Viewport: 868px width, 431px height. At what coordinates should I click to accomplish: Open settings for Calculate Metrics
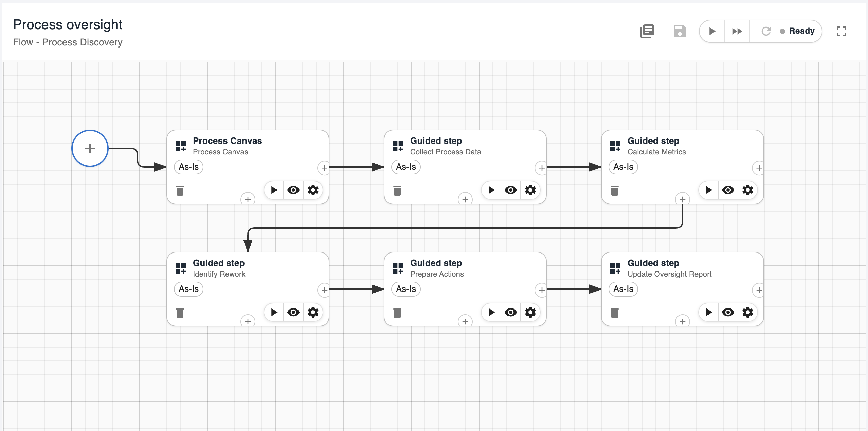click(748, 190)
